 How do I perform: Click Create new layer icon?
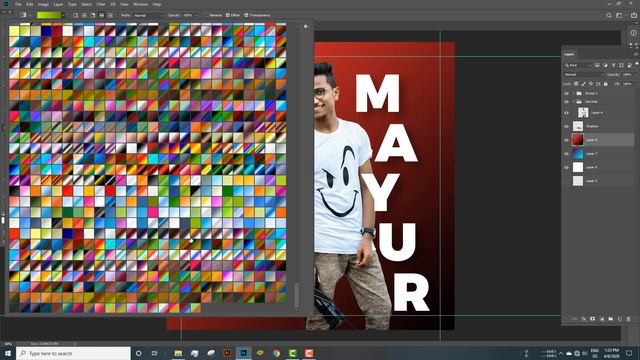[x=620, y=319]
